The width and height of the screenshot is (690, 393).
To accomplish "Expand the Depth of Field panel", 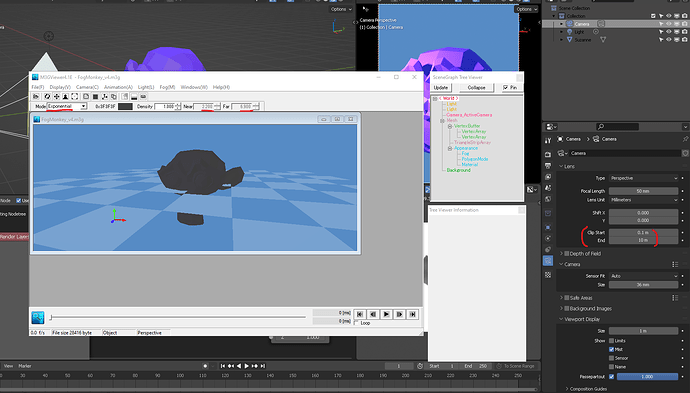I will coord(562,253).
